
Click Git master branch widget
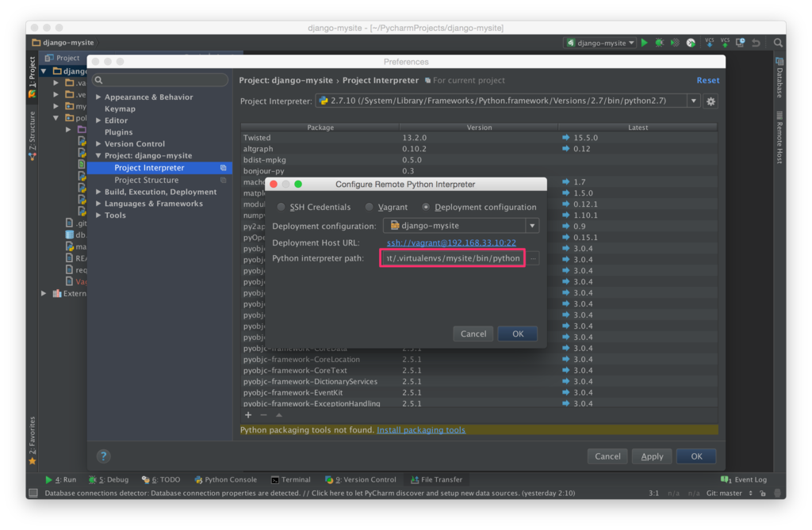click(x=730, y=494)
